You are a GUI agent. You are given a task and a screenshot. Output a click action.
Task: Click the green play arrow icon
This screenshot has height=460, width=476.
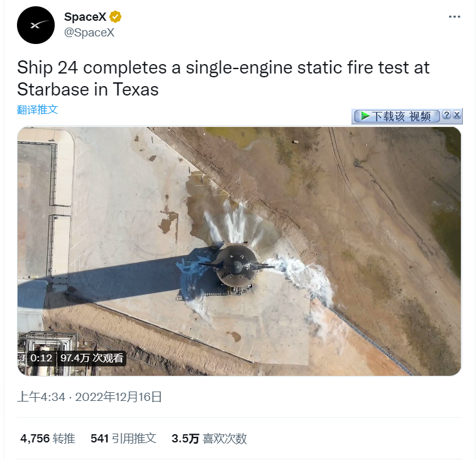365,116
